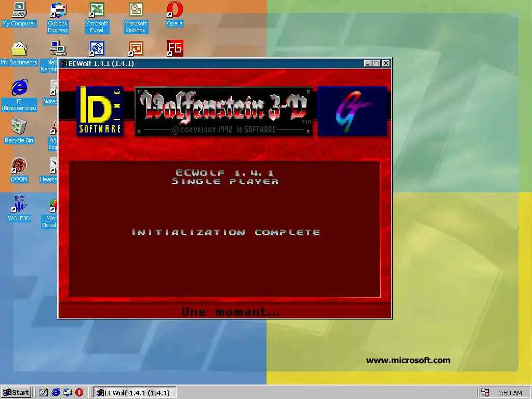This screenshot has width=532, height=399.
Task: Click the rainbow G logo image
Action: coord(352,111)
